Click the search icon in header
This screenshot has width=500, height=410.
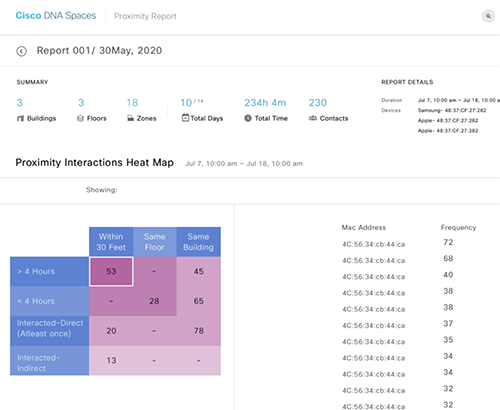coord(488,16)
